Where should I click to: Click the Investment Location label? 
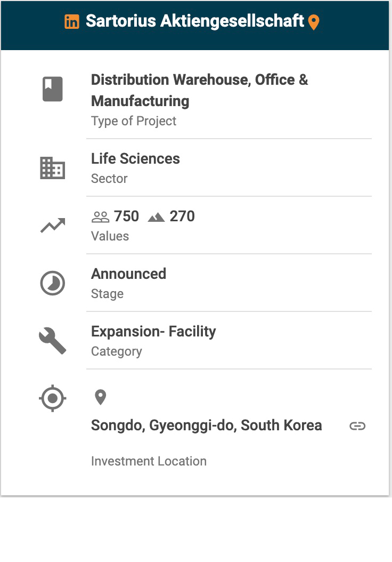149,461
